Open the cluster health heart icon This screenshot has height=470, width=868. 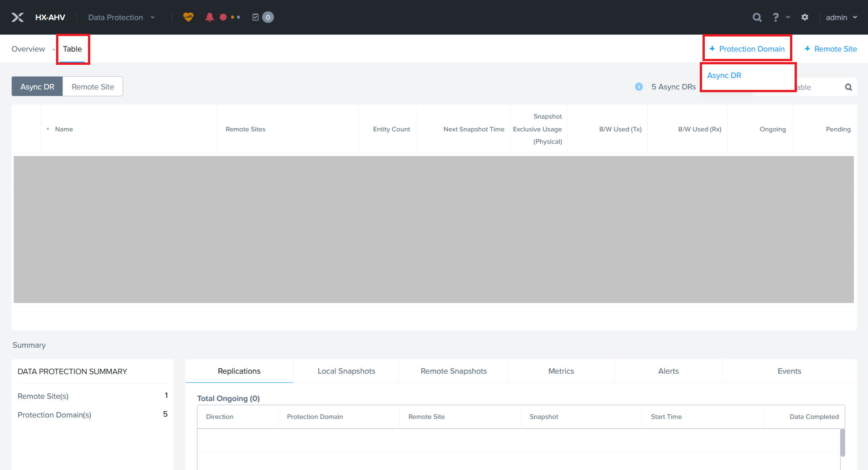coord(188,17)
